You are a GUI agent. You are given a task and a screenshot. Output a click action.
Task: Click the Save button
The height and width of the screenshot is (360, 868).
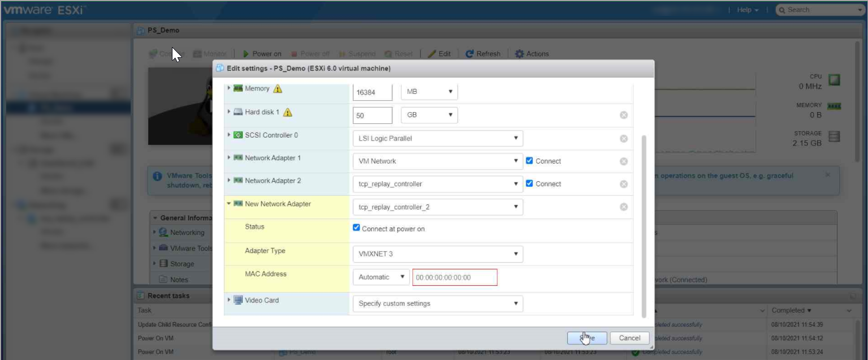[x=586, y=337]
